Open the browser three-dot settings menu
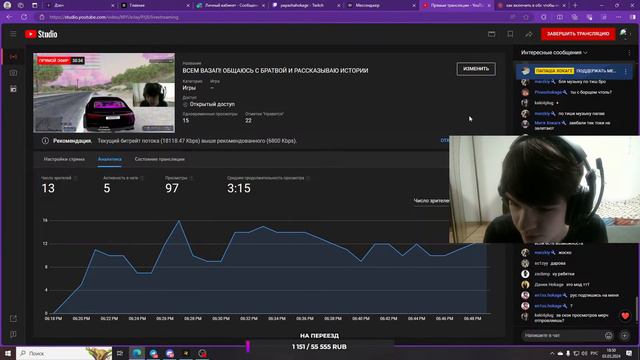This screenshot has width=640, height=360. [619, 17]
